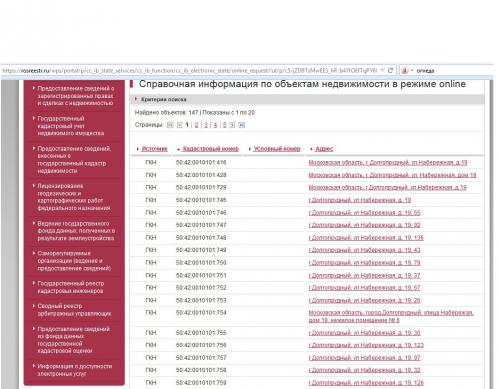Open results page 2
500x389 pixels.
(x=196, y=125)
